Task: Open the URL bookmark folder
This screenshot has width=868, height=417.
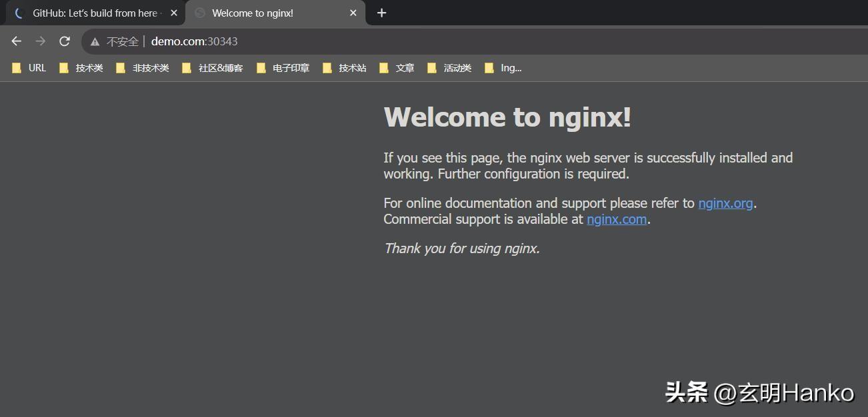Action: coord(29,68)
